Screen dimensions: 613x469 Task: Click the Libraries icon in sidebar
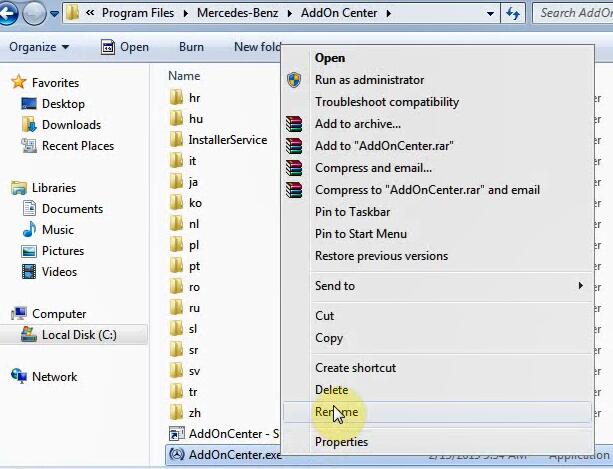19,188
